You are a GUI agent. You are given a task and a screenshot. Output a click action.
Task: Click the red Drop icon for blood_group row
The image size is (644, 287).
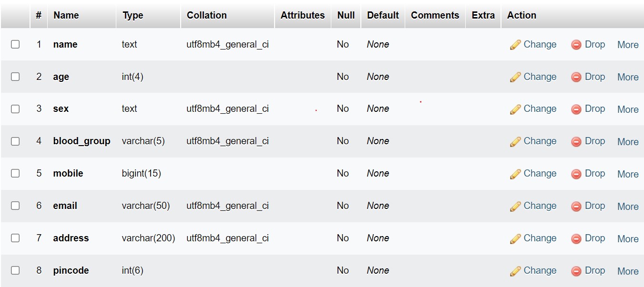pyautogui.click(x=576, y=142)
